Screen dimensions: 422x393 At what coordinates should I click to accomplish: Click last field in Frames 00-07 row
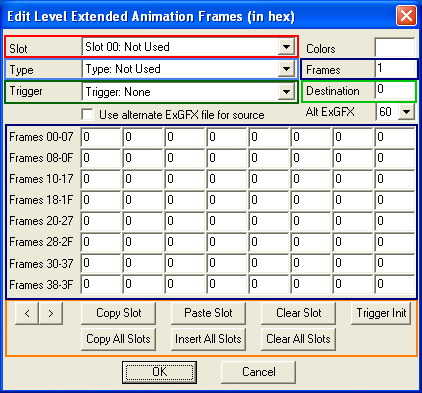pos(395,137)
